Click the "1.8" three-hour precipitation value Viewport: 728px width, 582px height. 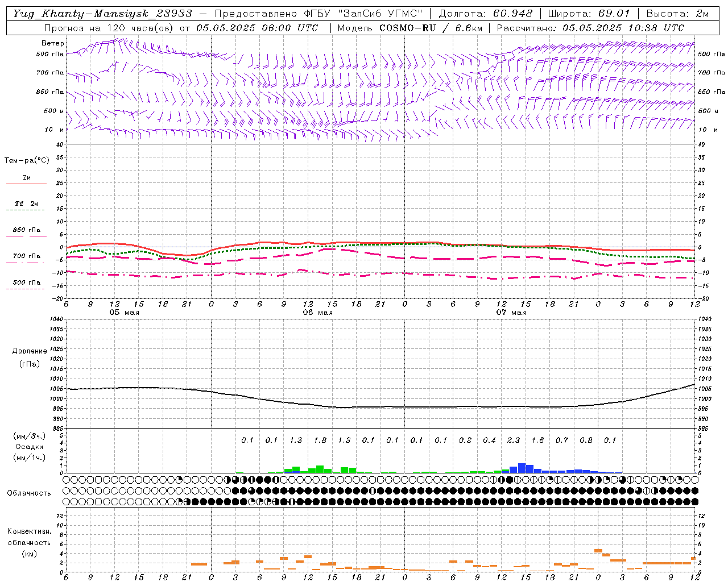tap(320, 440)
